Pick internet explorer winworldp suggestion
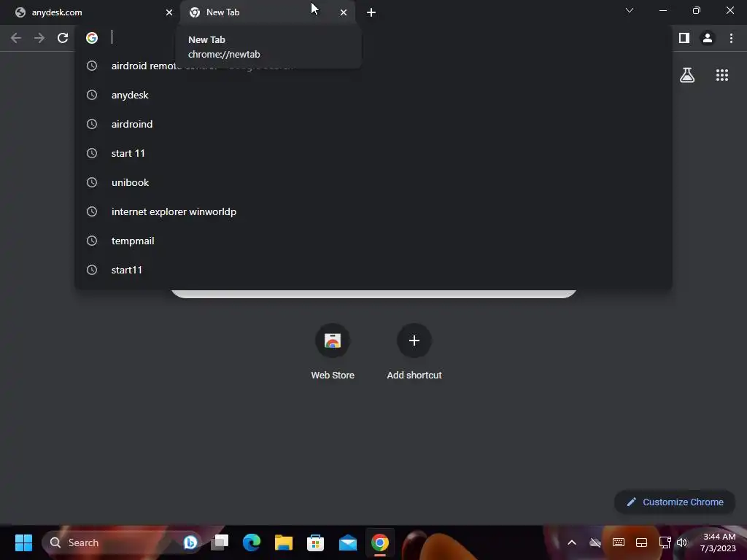 point(373,211)
